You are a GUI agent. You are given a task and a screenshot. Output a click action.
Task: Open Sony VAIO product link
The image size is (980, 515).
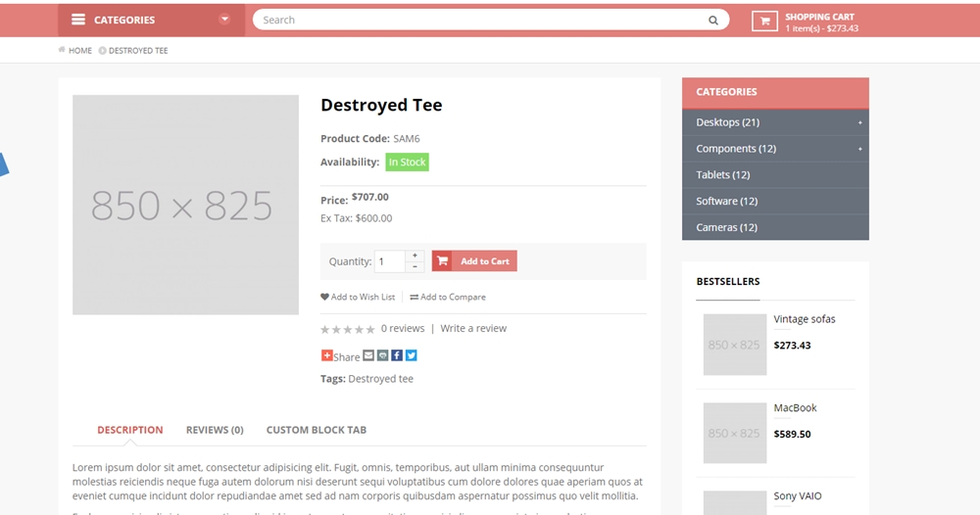(x=798, y=496)
